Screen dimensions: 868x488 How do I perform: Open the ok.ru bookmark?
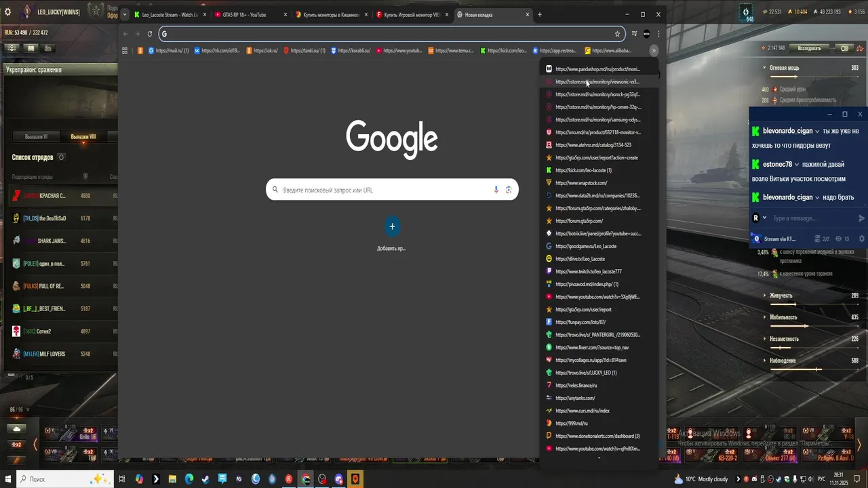pyautogui.click(x=262, y=50)
